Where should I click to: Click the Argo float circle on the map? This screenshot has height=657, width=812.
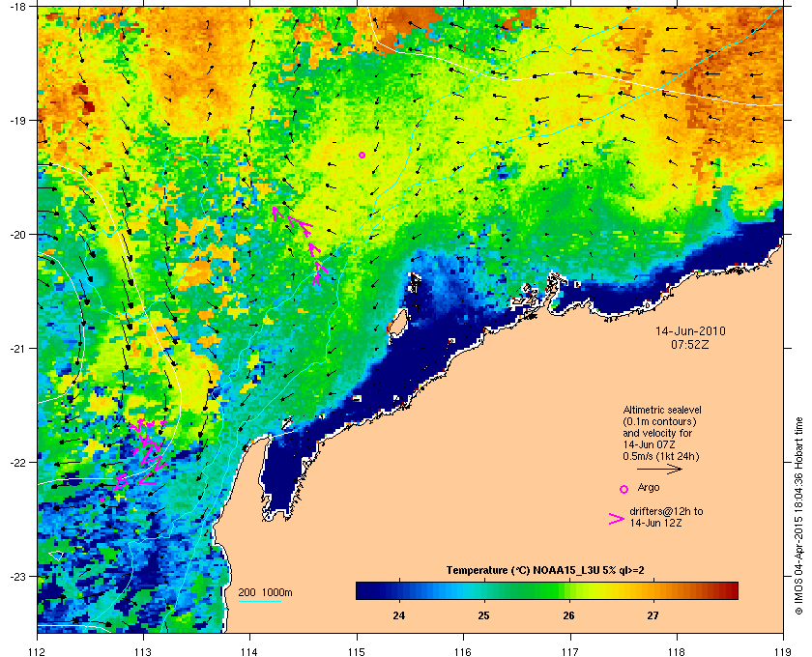[x=362, y=155]
